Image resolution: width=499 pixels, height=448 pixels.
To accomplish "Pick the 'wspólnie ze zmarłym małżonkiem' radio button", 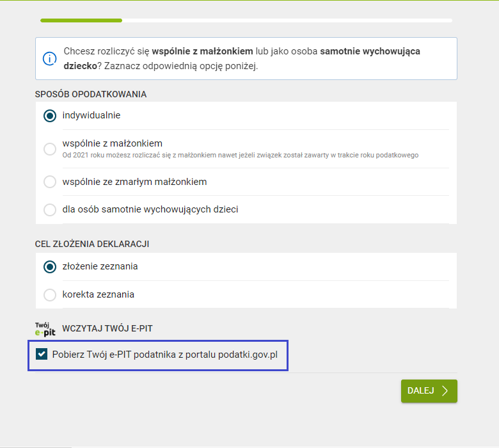I will [x=50, y=182].
